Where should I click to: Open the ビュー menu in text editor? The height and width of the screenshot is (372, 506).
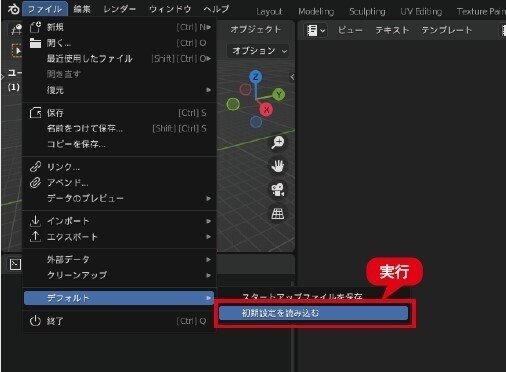[350, 30]
